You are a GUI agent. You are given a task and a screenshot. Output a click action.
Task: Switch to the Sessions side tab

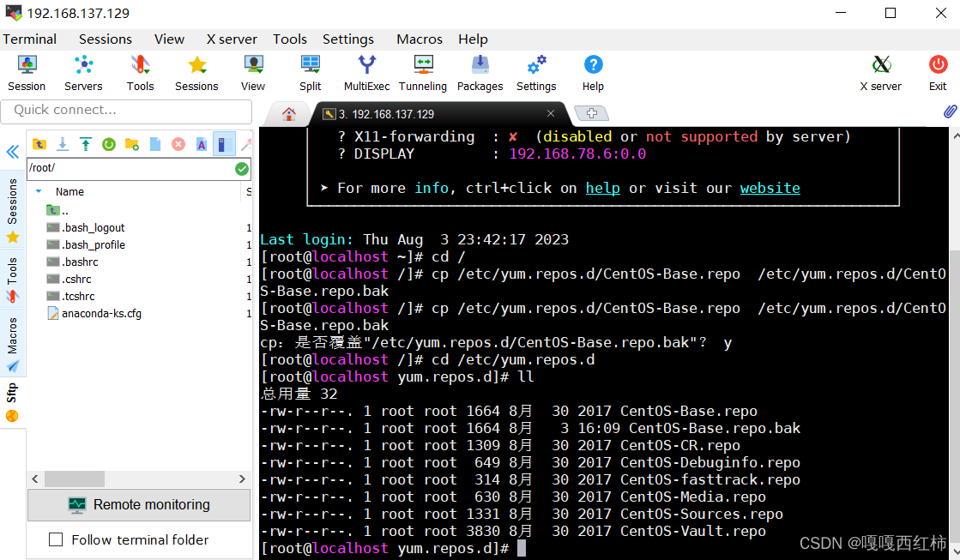(12, 210)
